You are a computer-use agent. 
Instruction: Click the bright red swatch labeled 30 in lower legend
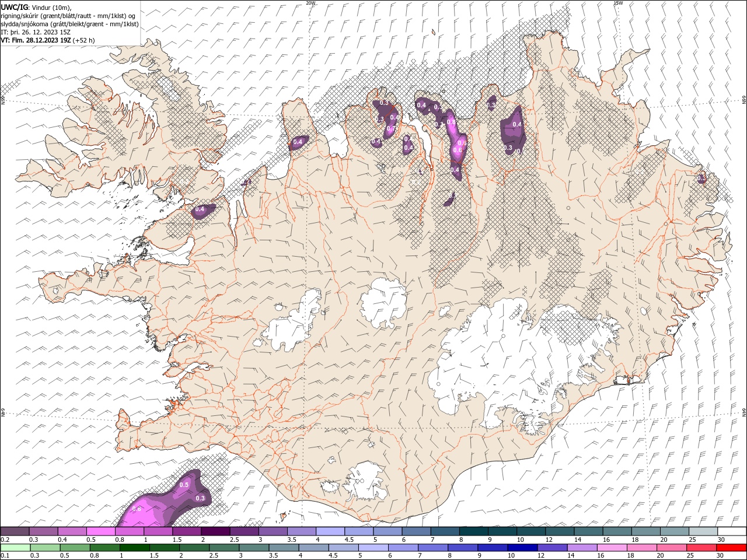tap(731, 548)
